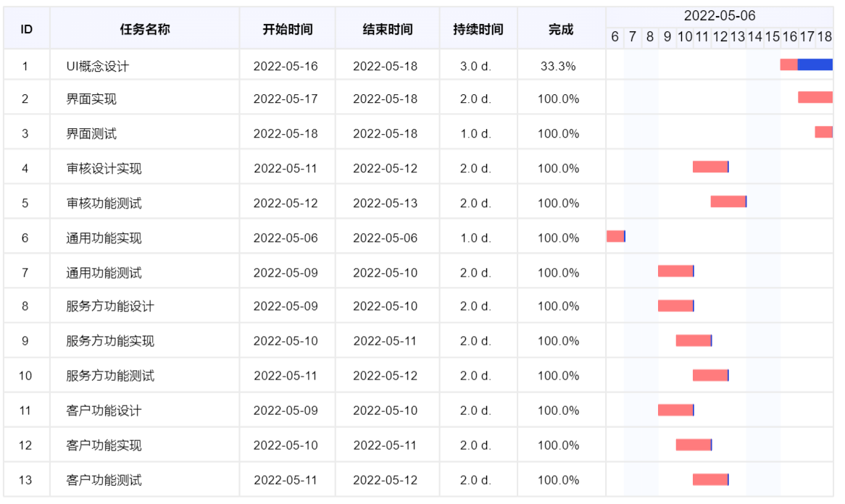Click the Gantt bar for 服务方功能实现
Viewport: 845px width, 504px height.
[x=694, y=341]
